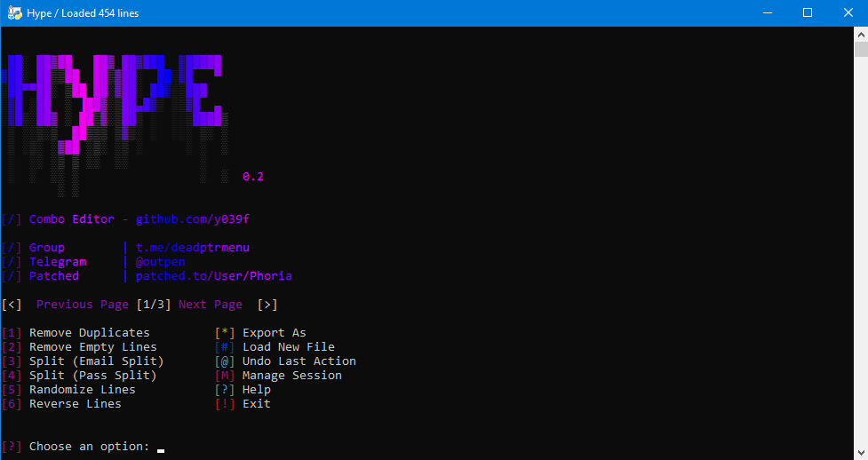
Task: Click the [M] marker
Action: coord(225,376)
